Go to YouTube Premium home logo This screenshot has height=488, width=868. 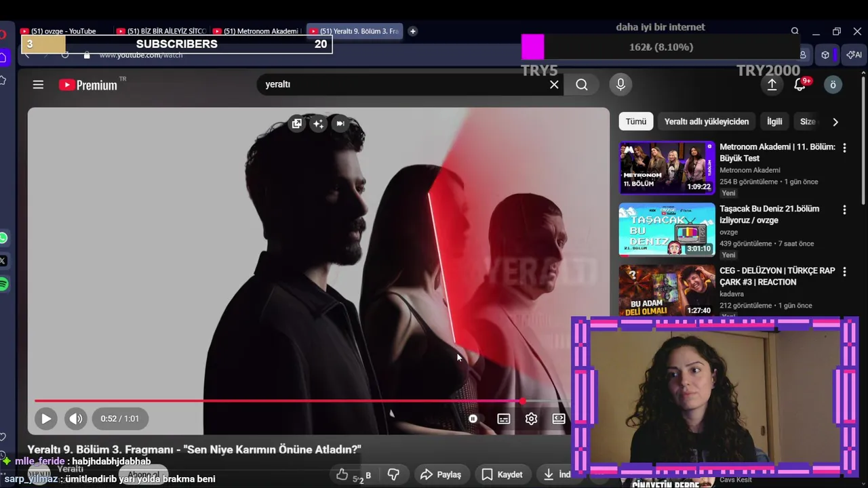88,85
